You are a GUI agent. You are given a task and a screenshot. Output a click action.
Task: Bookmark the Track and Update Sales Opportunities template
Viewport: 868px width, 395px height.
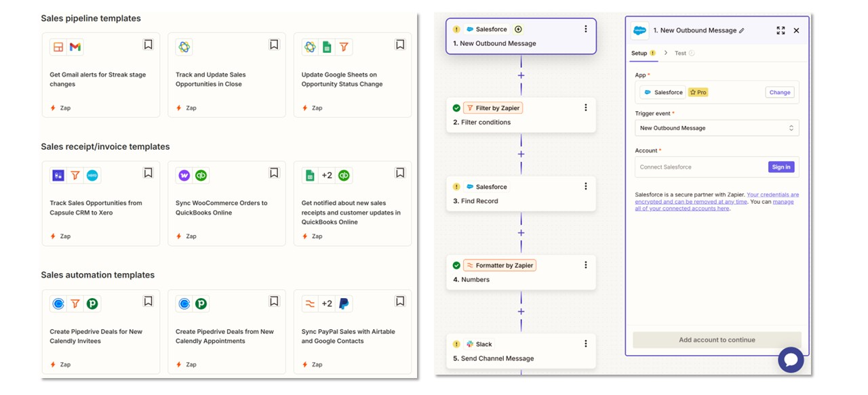(274, 45)
